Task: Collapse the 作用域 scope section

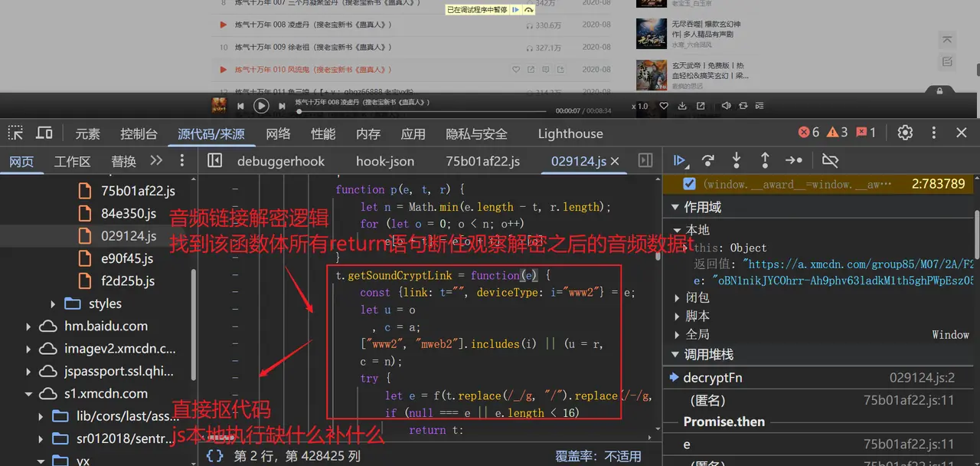Action: (675, 208)
